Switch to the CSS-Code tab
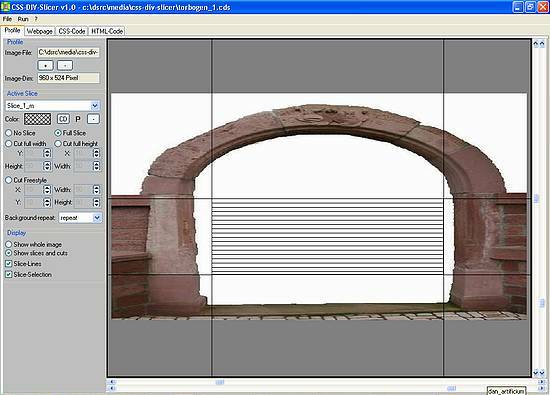This screenshot has height=395, width=550. click(x=72, y=31)
